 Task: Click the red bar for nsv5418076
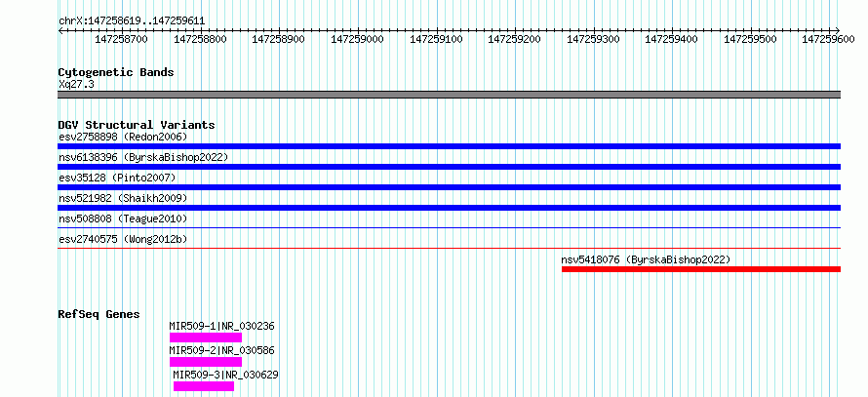[x=701, y=269]
